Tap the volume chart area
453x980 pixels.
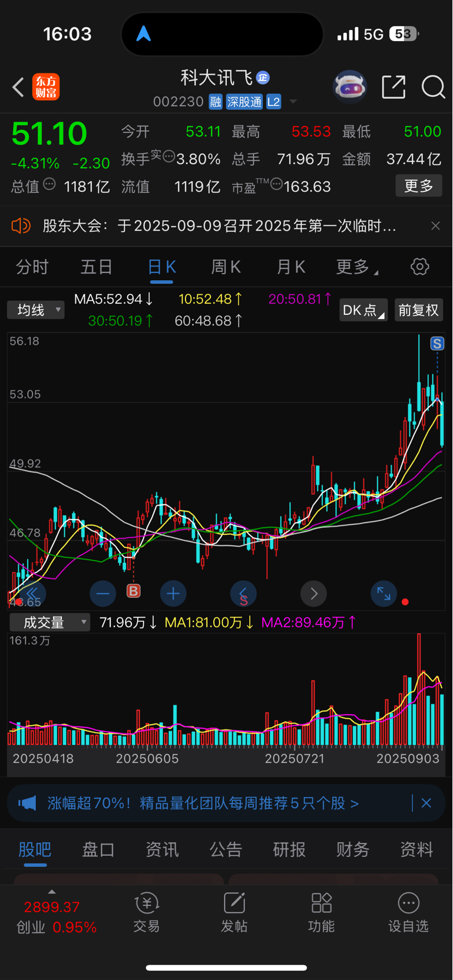[x=226, y=689]
